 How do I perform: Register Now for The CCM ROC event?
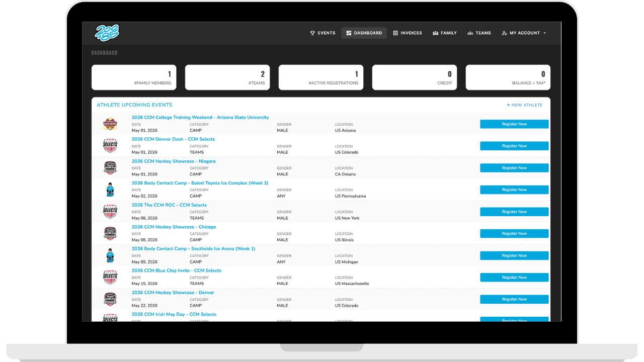(514, 212)
